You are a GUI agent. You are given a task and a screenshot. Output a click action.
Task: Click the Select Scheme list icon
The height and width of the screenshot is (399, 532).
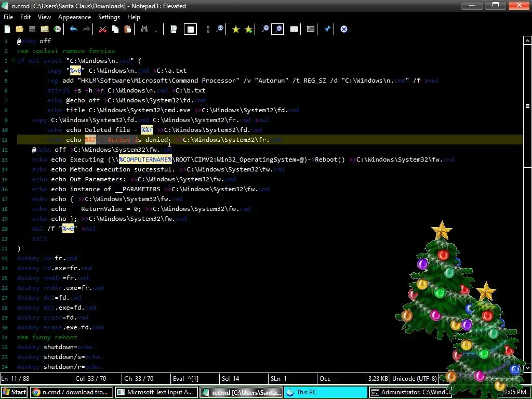coord(294,29)
